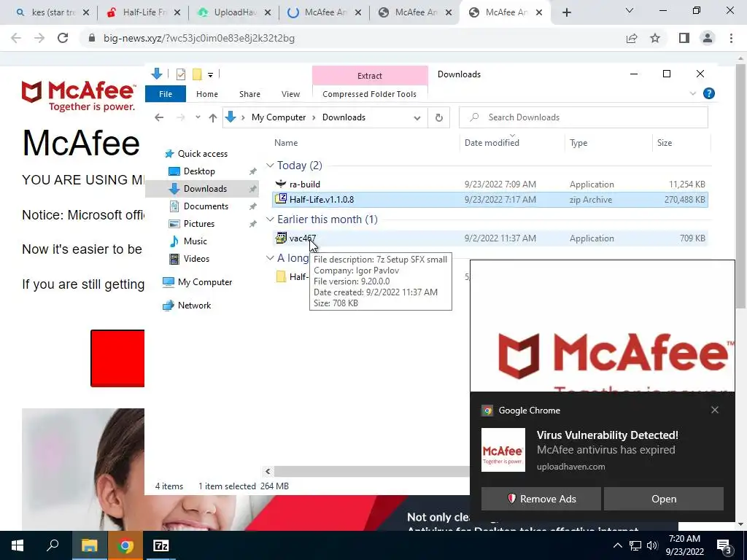Open Customize Quick Access Toolbar dropdown
Viewport: 747px width, 560px height.
point(210,75)
